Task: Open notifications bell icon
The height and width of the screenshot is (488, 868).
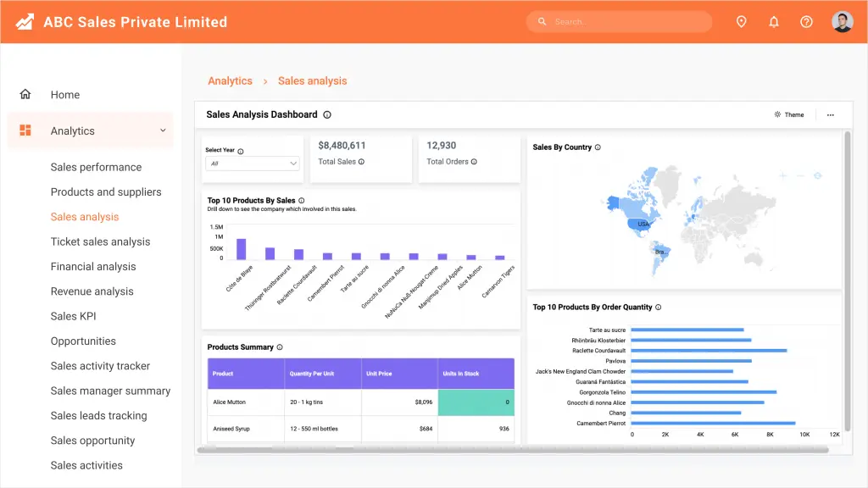Action: tap(774, 21)
